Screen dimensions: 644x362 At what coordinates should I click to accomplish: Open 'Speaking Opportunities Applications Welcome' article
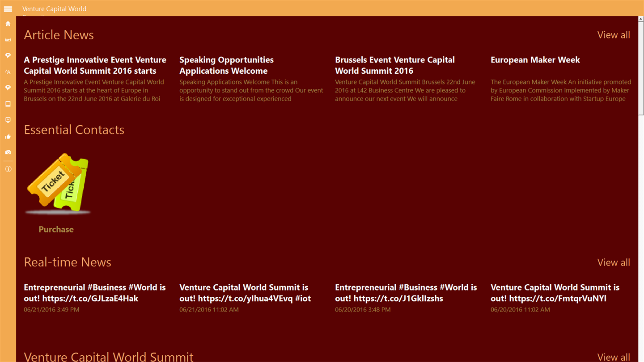pyautogui.click(x=226, y=65)
